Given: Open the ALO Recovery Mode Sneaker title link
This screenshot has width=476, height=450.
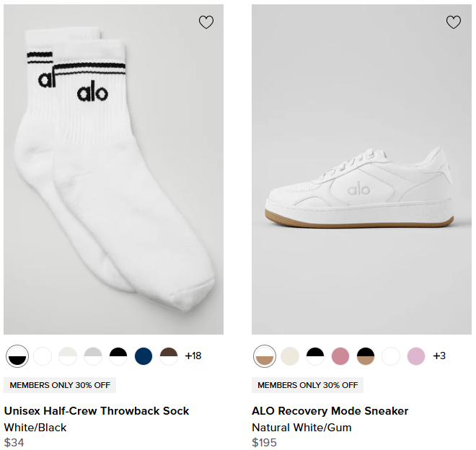Looking at the screenshot, I should click(x=330, y=411).
